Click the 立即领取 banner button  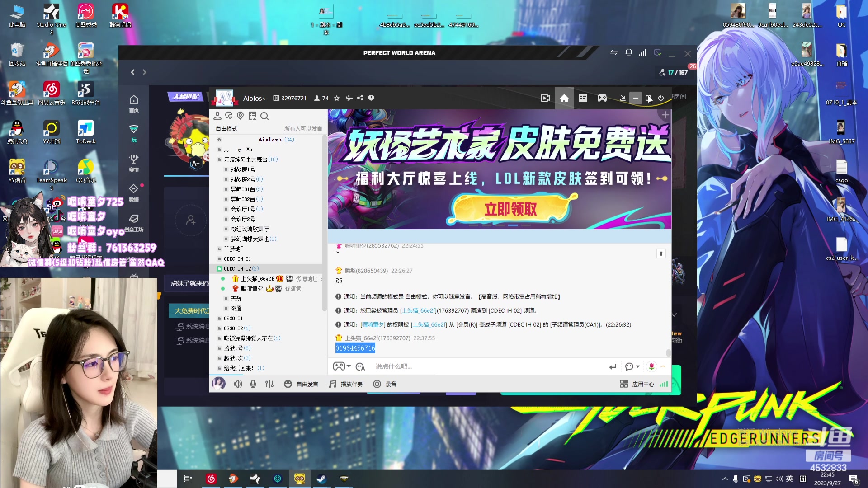click(x=511, y=209)
